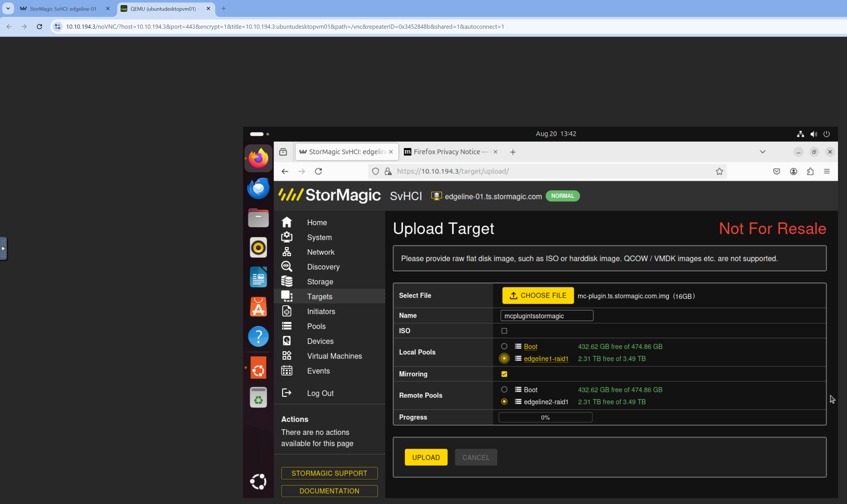This screenshot has height=504, width=847.
Task: Click the volume speaker tray icon
Action: pyautogui.click(x=814, y=134)
